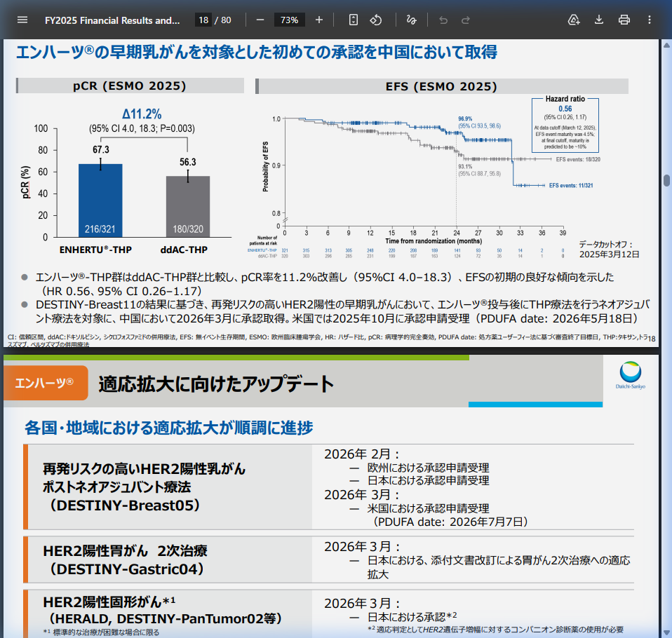Click the EFS (ESMO 2025) heading
The width and height of the screenshot is (672, 638).
point(442,86)
